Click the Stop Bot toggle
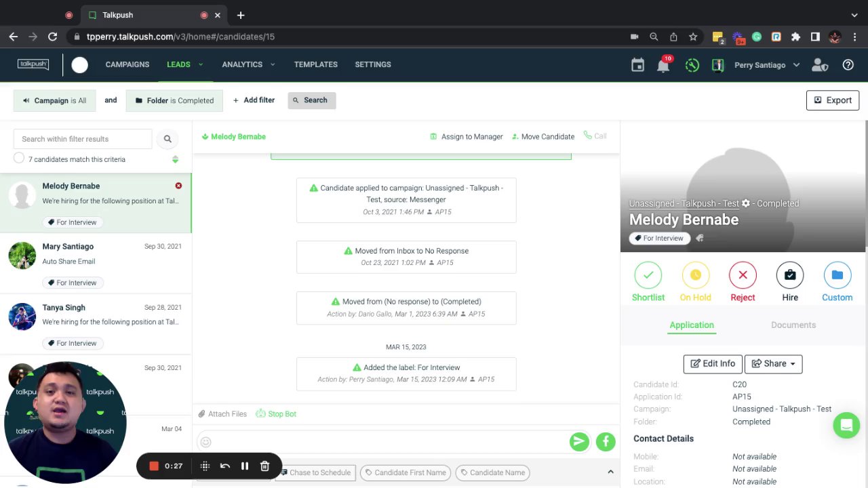The width and height of the screenshot is (868, 488). click(276, 413)
